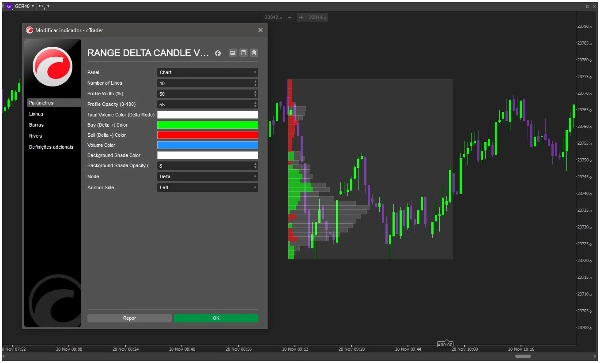Click the chart's horizontal scrollbar thumb
This screenshot has height=363, width=600.
523,356
